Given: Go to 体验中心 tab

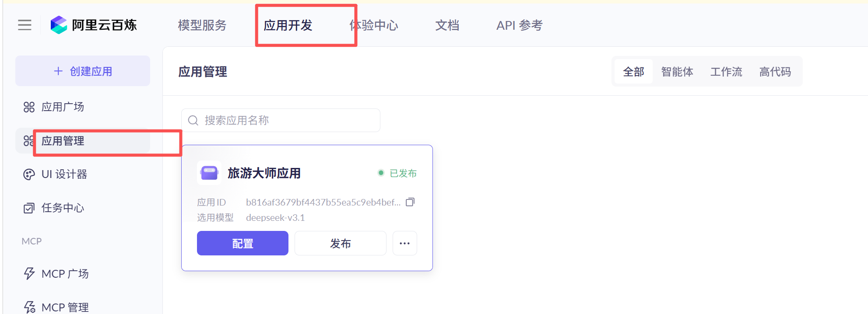Looking at the screenshot, I should [374, 25].
